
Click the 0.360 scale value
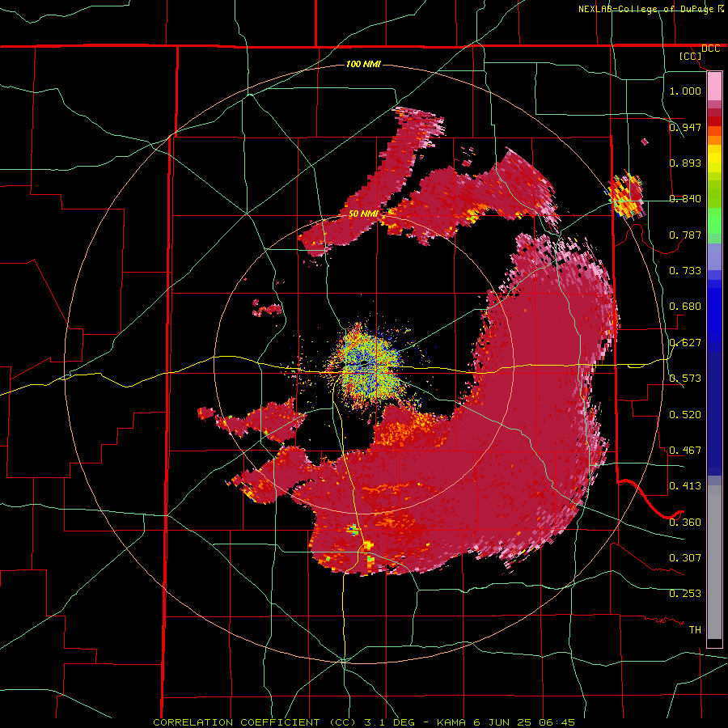tap(685, 522)
